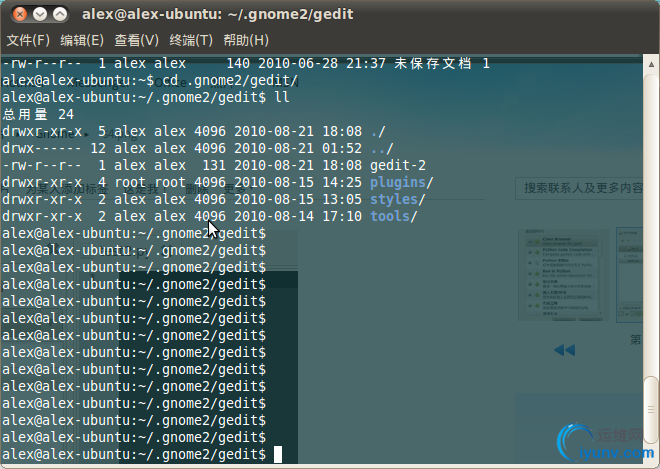660x469 pixels.
Task: Click the gedit-2 file name
Action: [398, 165]
